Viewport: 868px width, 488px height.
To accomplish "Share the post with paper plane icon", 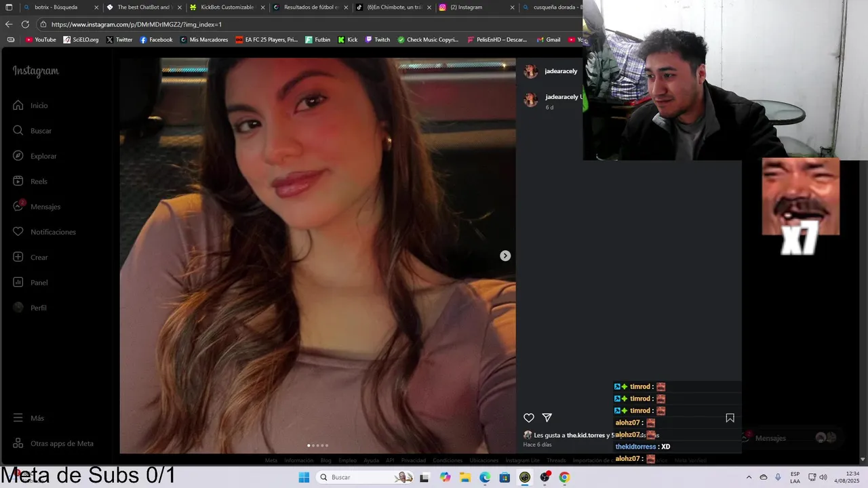I will (x=547, y=418).
